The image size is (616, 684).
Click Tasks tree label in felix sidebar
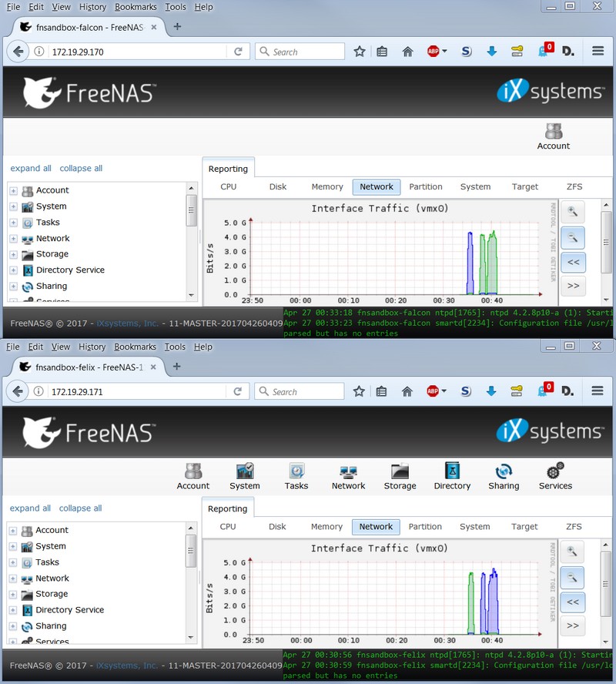click(x=47, y=562)
